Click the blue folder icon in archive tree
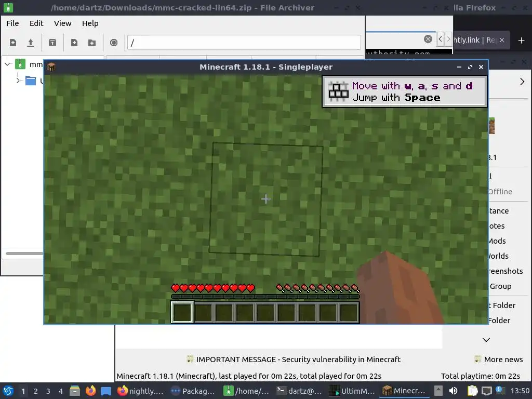The image size is (532, 399). [x=31, y=81]
